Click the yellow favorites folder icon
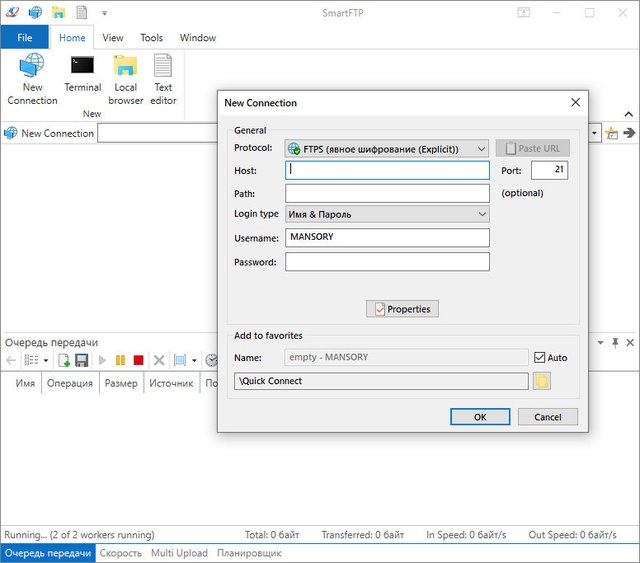640x563 pixels. pyautogui.click(x=542, y=381)
